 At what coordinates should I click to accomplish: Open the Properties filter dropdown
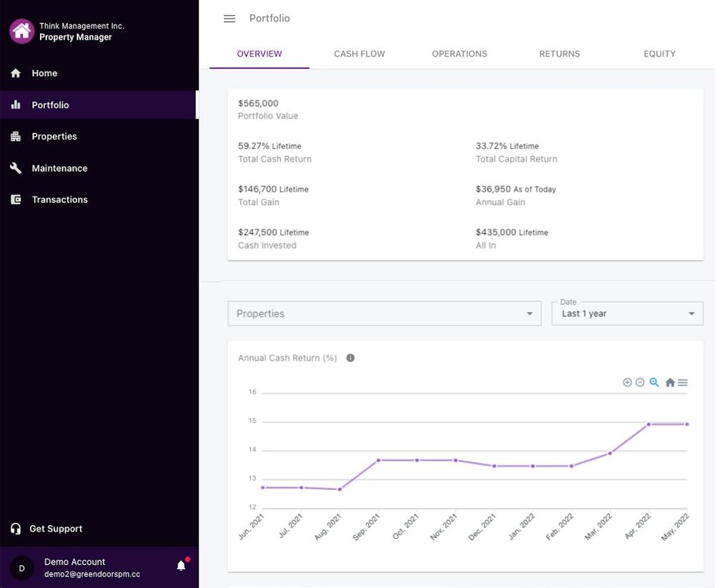[x=384, y=313]
